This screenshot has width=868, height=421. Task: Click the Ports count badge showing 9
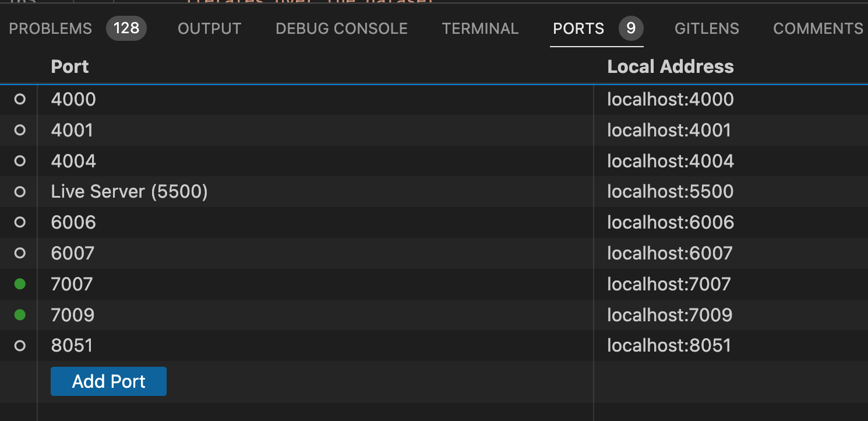click(632, 28)
